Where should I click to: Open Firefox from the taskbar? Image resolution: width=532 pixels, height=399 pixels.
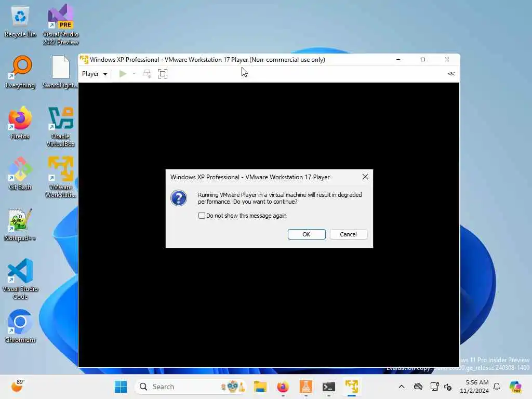(x=283, y=387)
